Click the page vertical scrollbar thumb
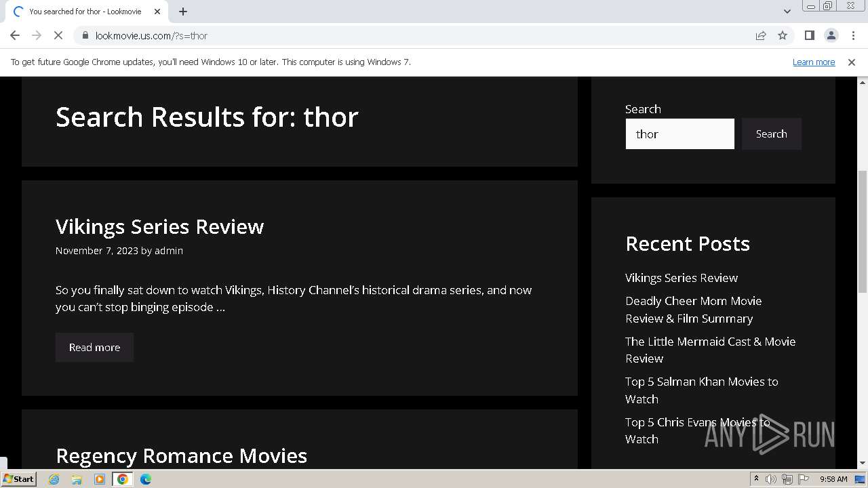 coord(862,230)
